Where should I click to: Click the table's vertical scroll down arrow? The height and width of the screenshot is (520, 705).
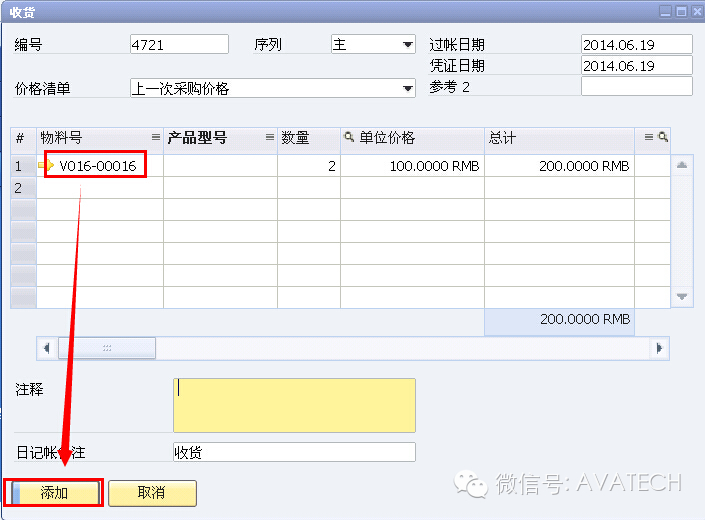point(682,297)
